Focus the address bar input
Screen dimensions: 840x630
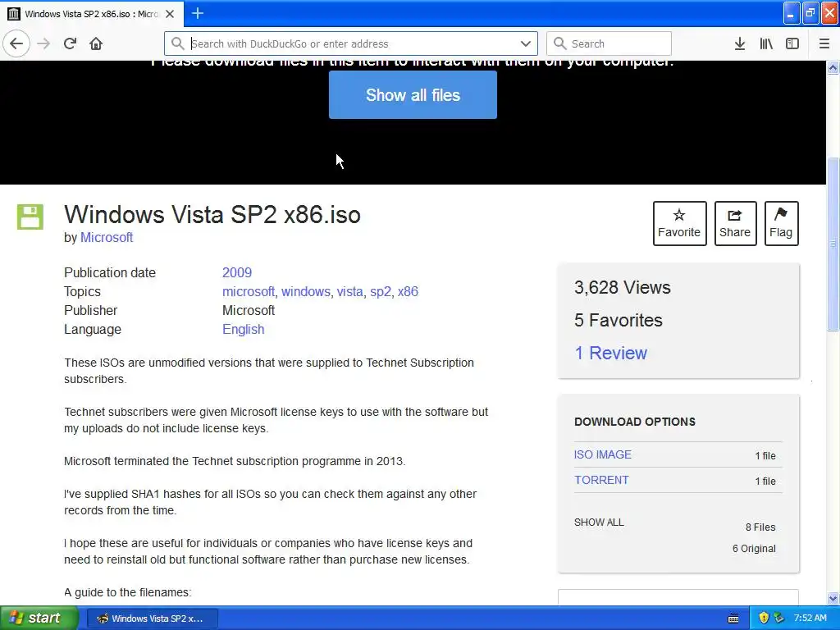[351, 43]
